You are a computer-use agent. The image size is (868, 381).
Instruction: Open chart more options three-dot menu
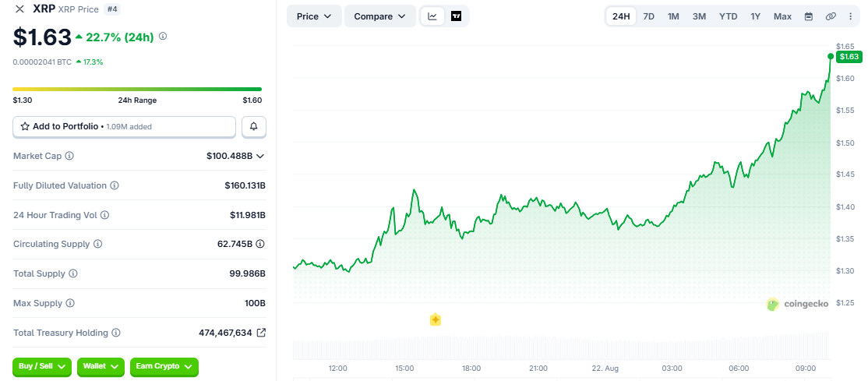[x=850, y=16]
